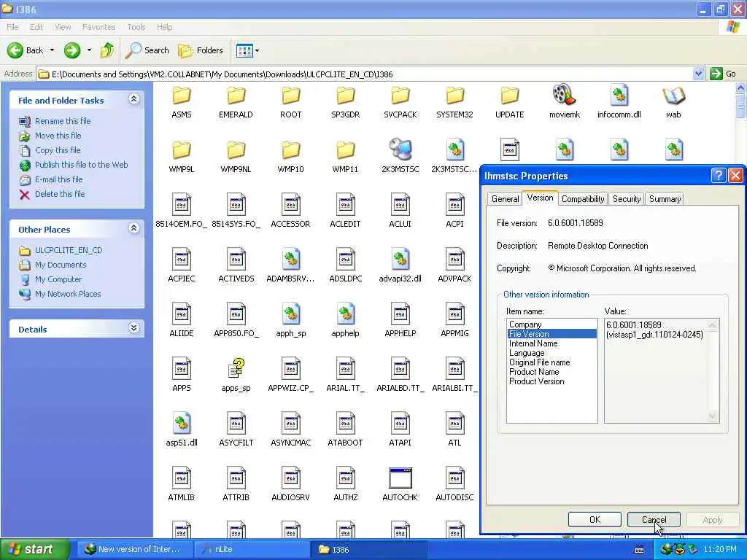Click Publish this file to the Web
This screenshot has width=747, height=560.
point(81,165)
